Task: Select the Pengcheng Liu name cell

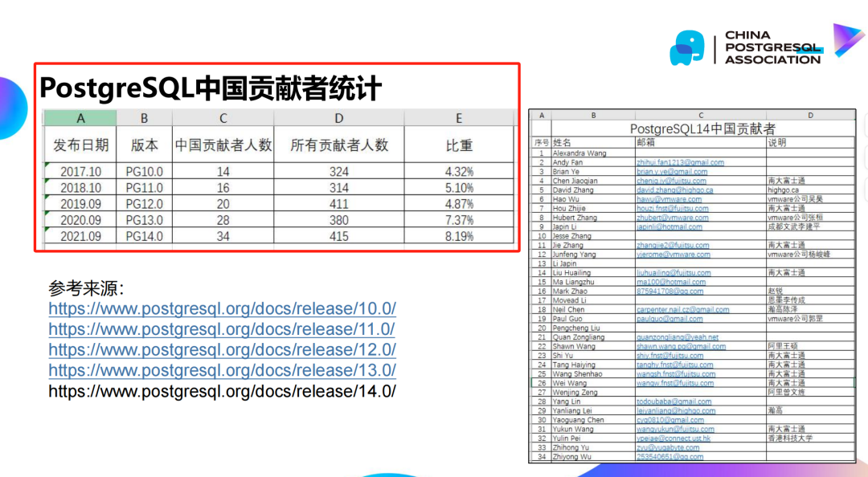Action: (593, 328)
